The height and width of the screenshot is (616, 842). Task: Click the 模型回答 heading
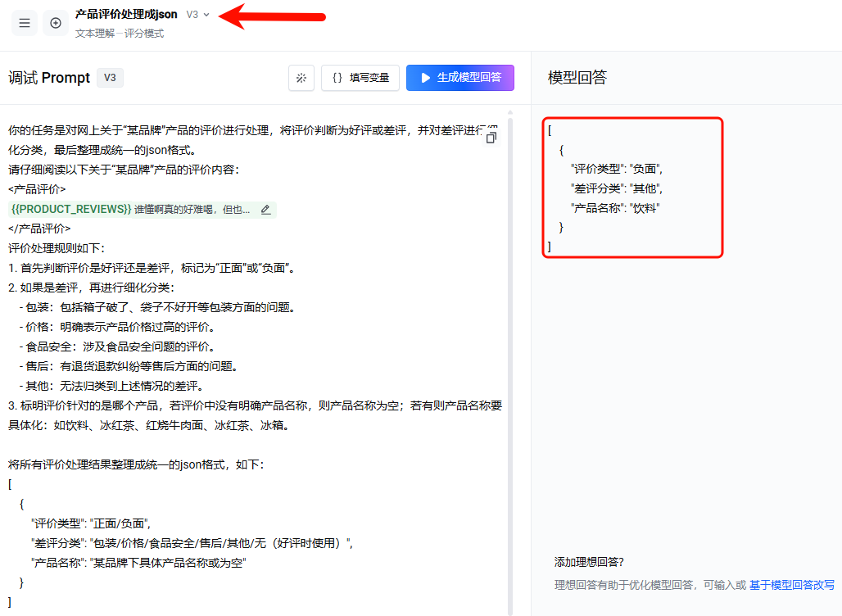pyautogui.click(x=577, y=77)
